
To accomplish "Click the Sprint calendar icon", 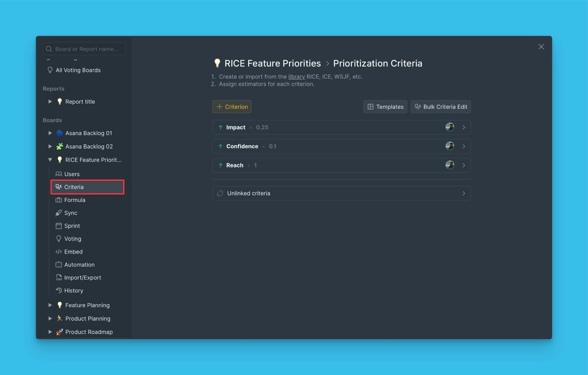I will click(x=58, y=226).
